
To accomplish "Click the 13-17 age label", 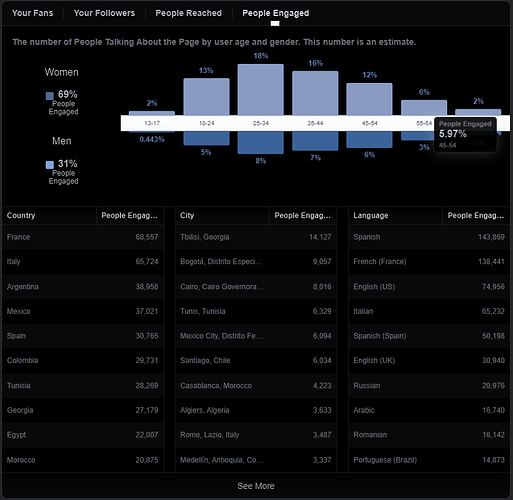I will click(152, 123).
